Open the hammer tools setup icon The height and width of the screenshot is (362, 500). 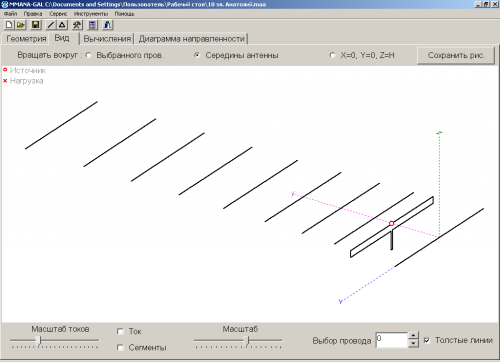click(x=77, y=25)
